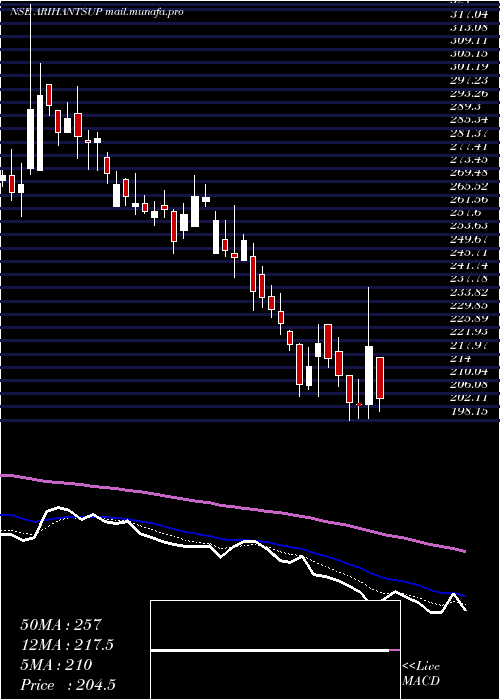Click the 289.3 price axis label

(466, 108)
